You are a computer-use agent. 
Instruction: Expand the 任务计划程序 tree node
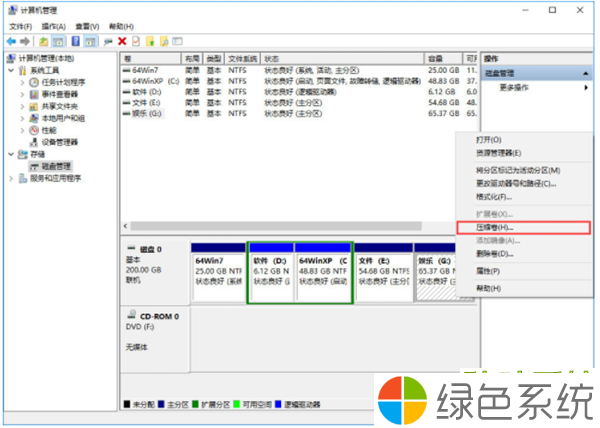[x=22, y=82]
